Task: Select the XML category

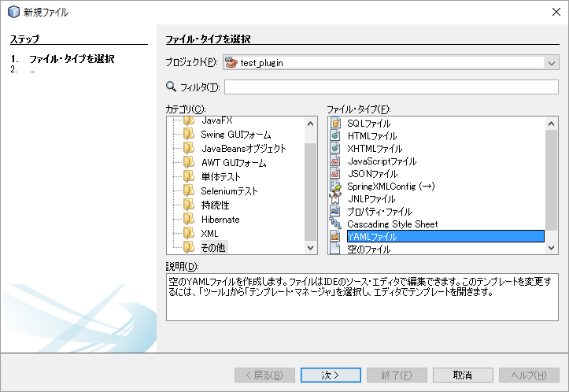Action: pyautogui.click(x=209, y=233)
